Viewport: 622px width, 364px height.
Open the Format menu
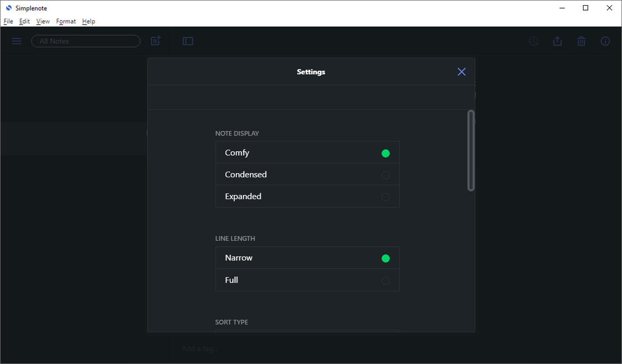[66, 21]
